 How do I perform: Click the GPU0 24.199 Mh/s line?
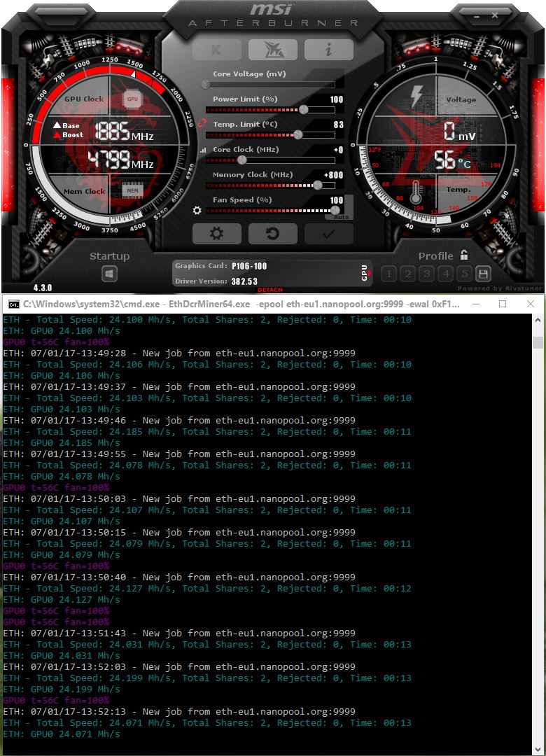(x=62, y=689)
